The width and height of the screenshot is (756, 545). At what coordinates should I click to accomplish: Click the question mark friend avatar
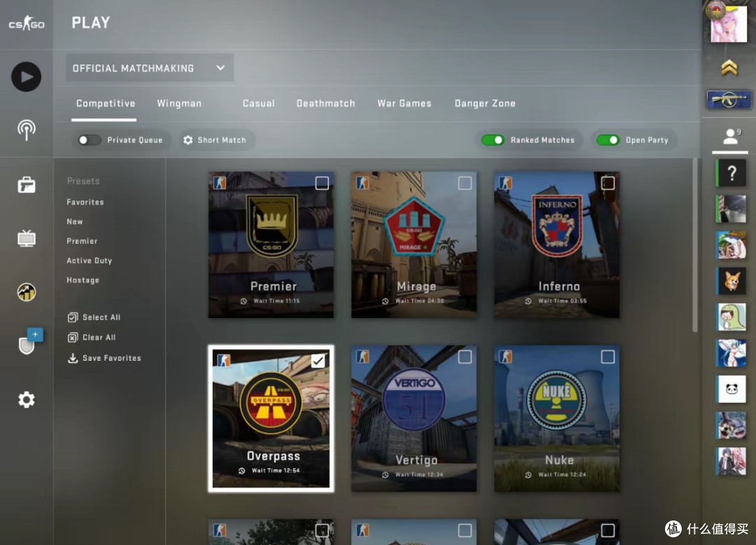pos(731,172)
